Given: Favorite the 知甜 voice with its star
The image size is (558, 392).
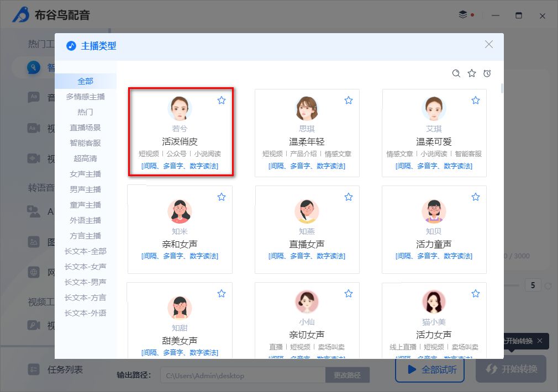Looking at the screenshot, I should [x=222, y=294].
